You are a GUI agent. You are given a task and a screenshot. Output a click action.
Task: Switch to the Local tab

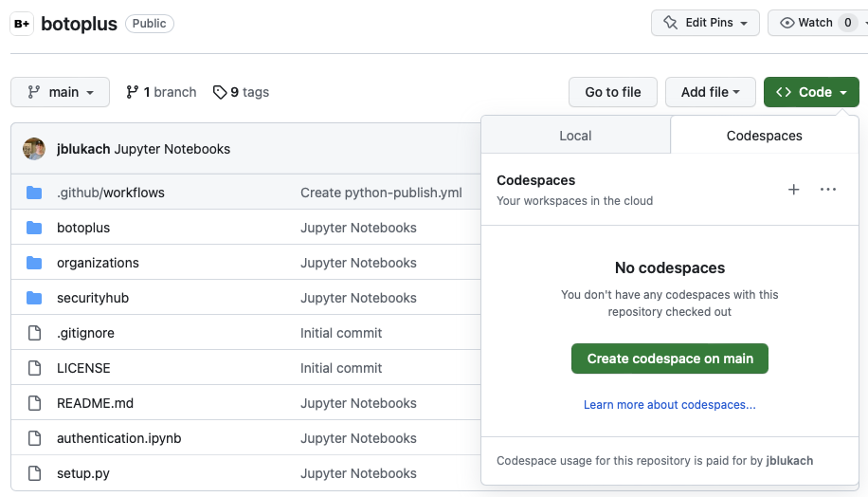pyautogui.click(x=575, y=136)
